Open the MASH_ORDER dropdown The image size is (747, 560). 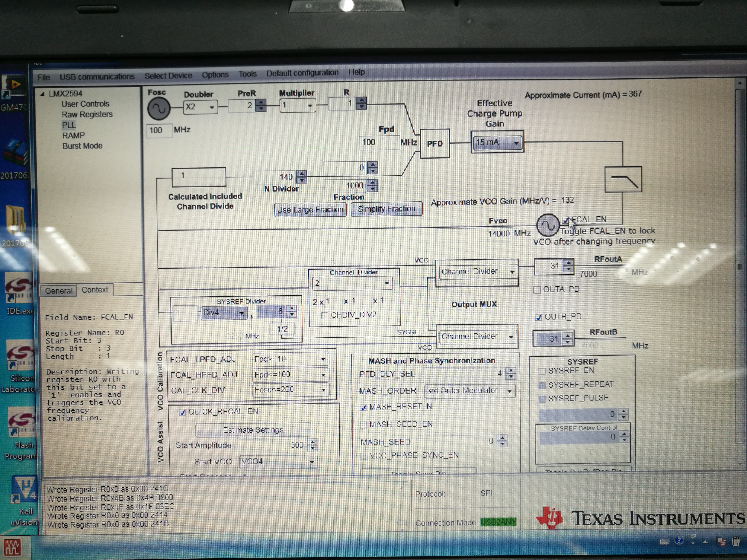click(470, 391)
